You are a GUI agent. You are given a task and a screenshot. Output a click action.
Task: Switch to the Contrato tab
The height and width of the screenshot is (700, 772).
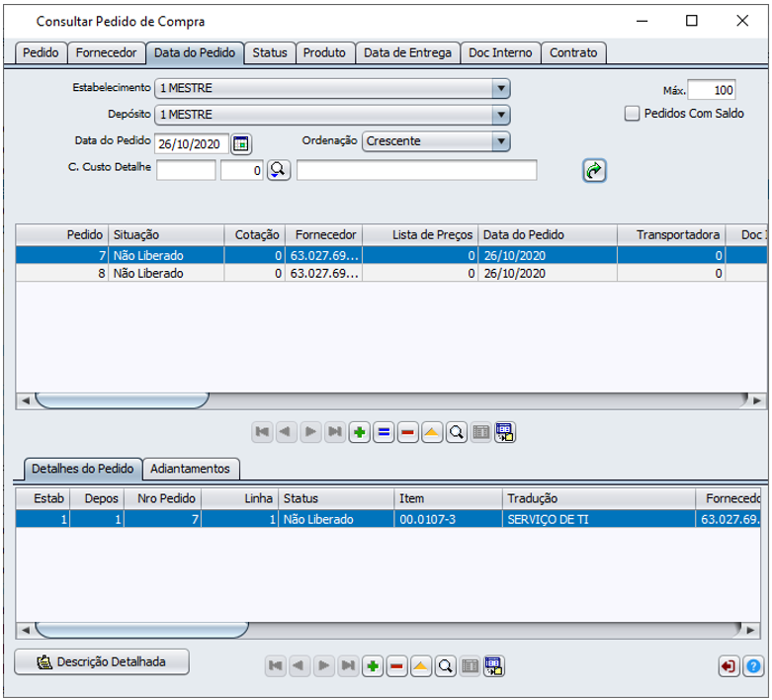(x=573, y=52)
